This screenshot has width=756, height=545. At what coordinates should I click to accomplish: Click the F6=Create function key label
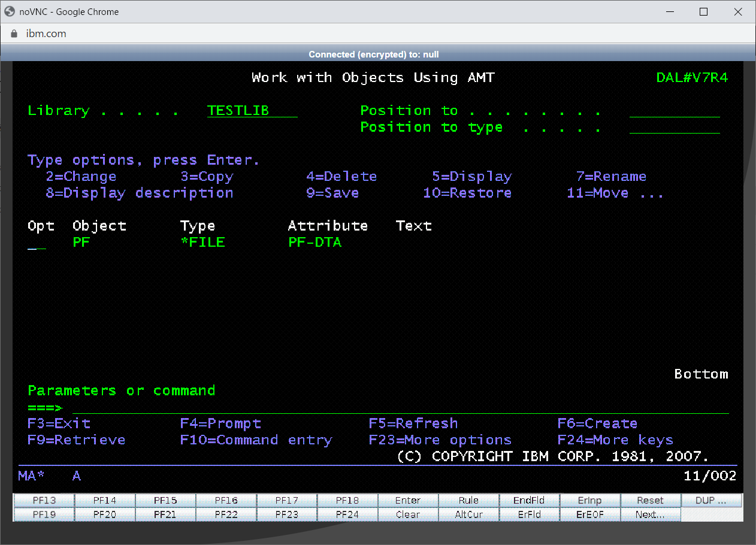click(597, 423)
